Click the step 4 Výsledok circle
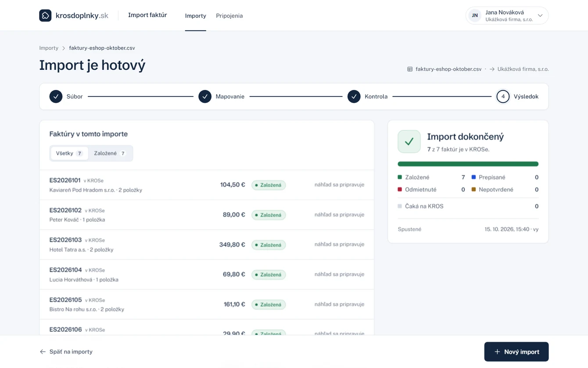Viewport: 588px width, 368px height. [x=503, y=97]
